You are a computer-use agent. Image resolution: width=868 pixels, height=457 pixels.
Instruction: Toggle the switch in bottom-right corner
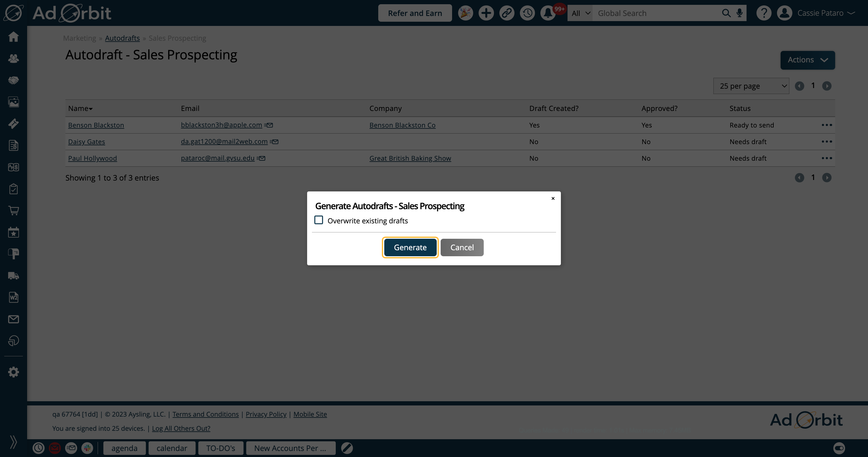839,448
